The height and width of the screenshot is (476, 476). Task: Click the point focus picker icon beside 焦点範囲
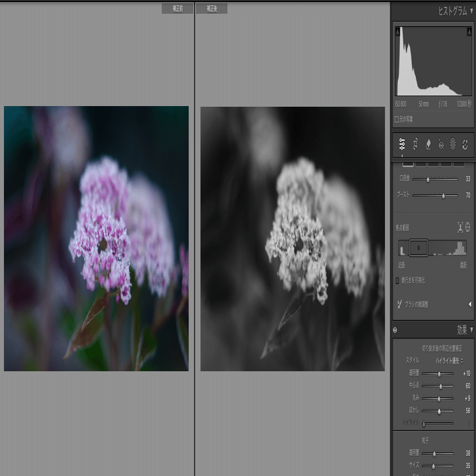[460, 227]
